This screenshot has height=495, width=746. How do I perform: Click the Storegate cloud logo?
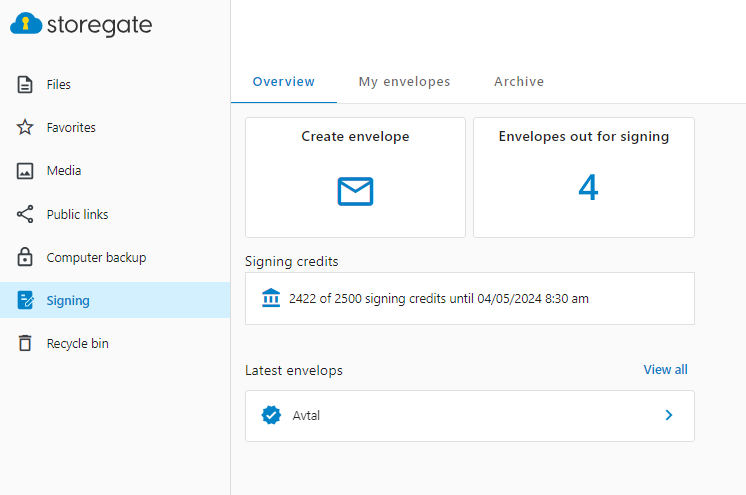pos(26,23)
